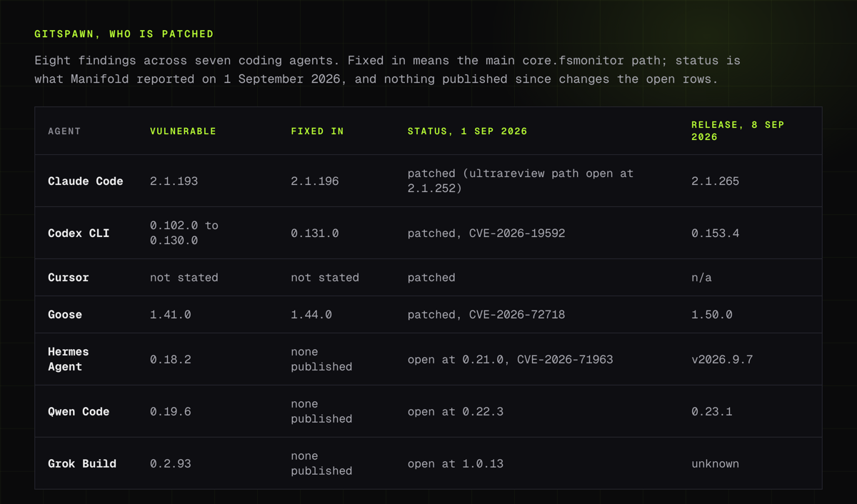This screenshot has height=504, width=857.
Task: Click the 'ultrareview path open' status cell
Action: [521, 181]
